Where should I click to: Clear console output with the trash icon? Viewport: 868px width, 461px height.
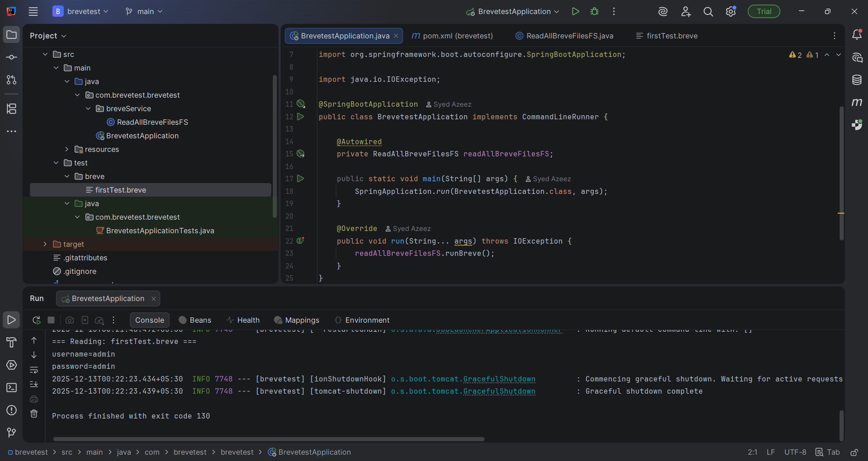pyautogui.click(x=34, y=414)
